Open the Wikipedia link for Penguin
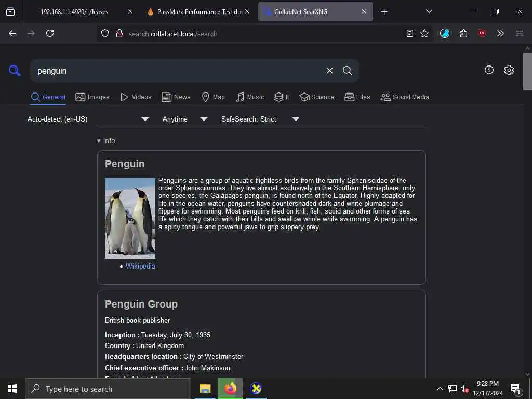The image size is (532, 399). coord(140,267)
